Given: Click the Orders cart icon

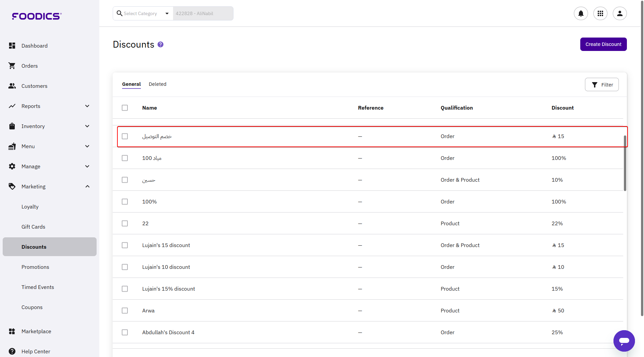Looking at the screenshot, I should tap(12, 66).
